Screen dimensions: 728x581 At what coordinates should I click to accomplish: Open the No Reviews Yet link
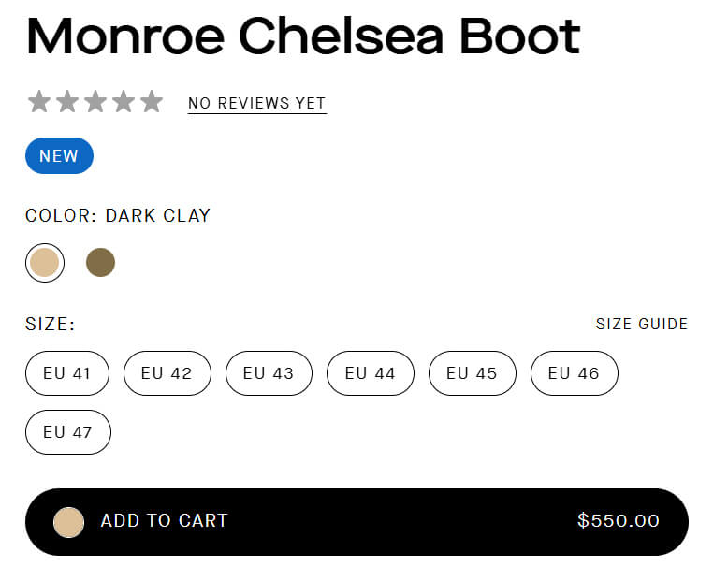(x=256, y=104)
